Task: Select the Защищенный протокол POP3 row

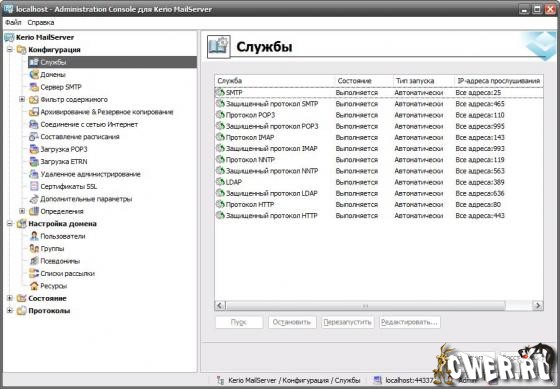Action: click(379, 126)
